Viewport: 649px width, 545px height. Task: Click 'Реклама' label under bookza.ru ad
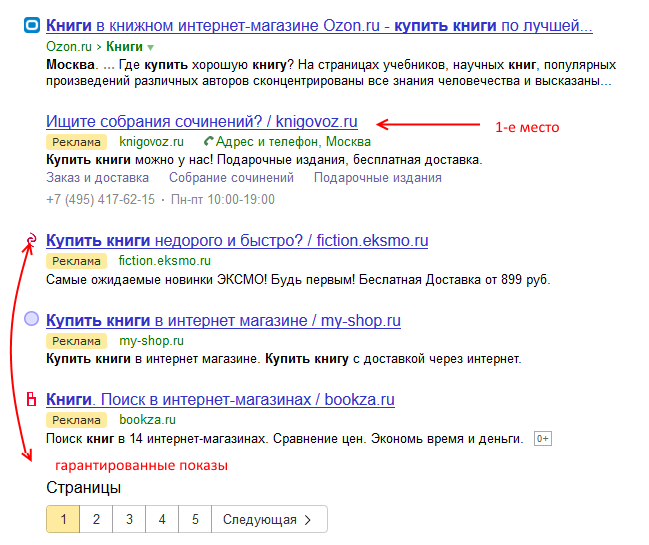pyautogui.click(x=76, y=420)
